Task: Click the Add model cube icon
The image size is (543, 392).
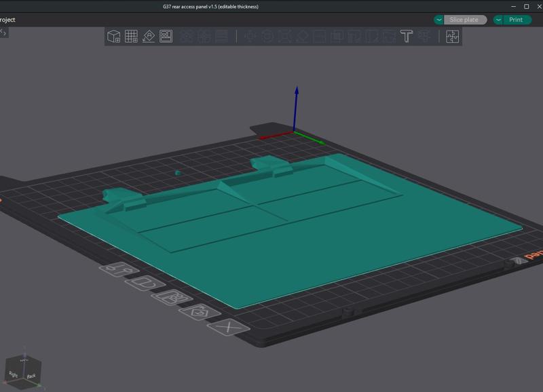Action: (x=114, y=37)
